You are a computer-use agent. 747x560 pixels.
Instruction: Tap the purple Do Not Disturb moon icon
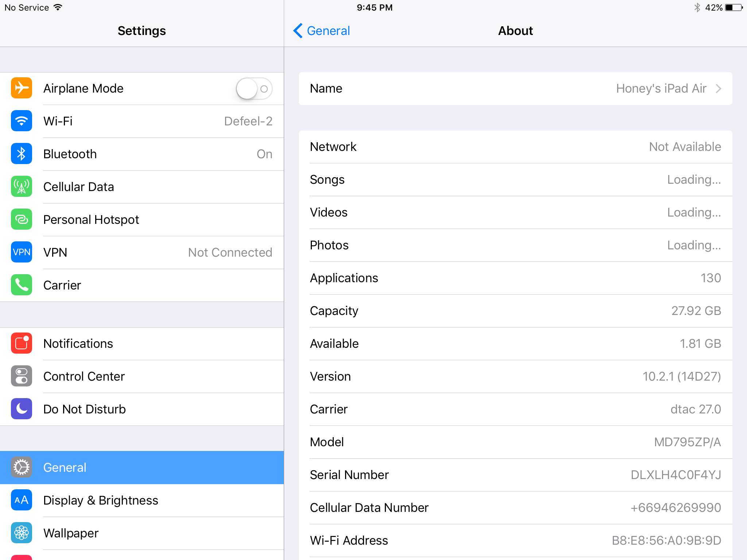pyautogui.click(x=22, y=409)
